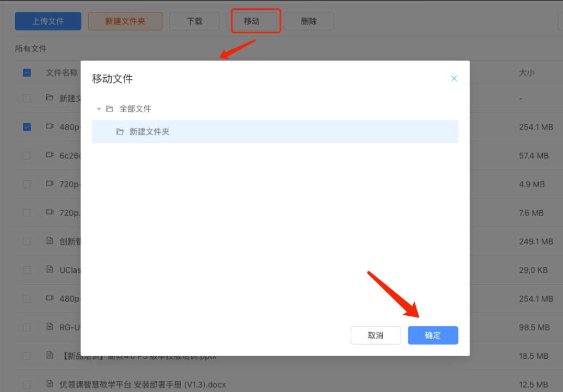Screen dimensions: 563x392
Task: Check the 7.6 MB 720p row checkbox
Action: (x=27, y=213)
